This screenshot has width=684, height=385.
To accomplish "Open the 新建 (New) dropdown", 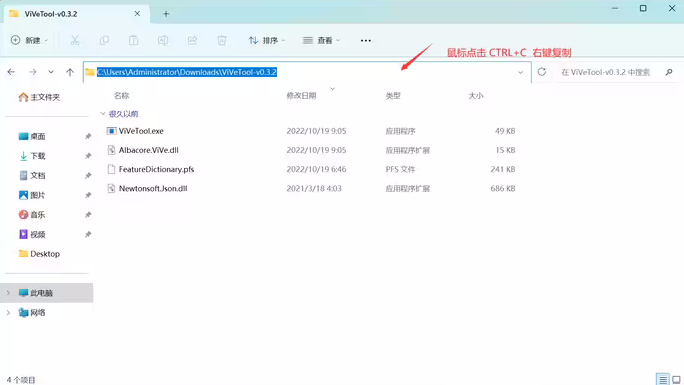I will click(x=29, y=40).
